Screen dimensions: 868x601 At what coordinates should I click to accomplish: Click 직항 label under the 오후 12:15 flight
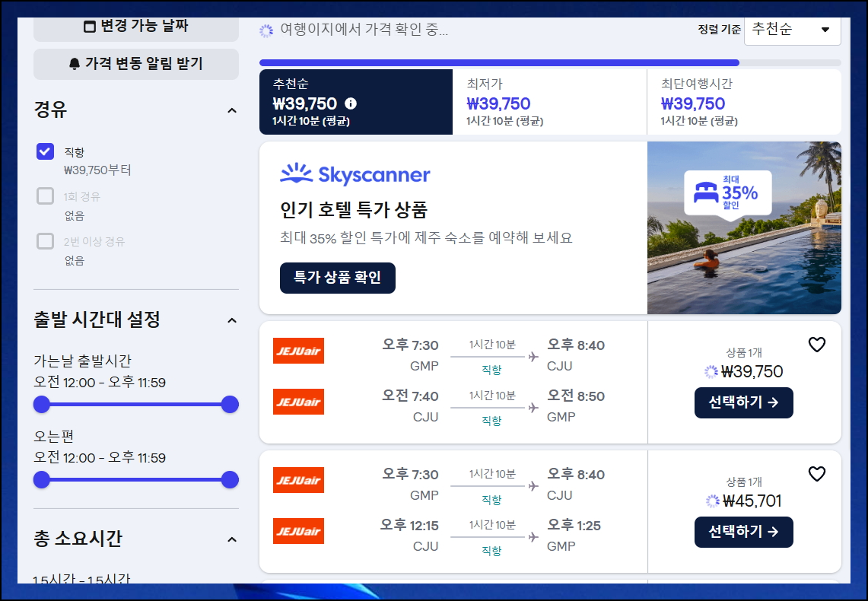click(491, 551)
